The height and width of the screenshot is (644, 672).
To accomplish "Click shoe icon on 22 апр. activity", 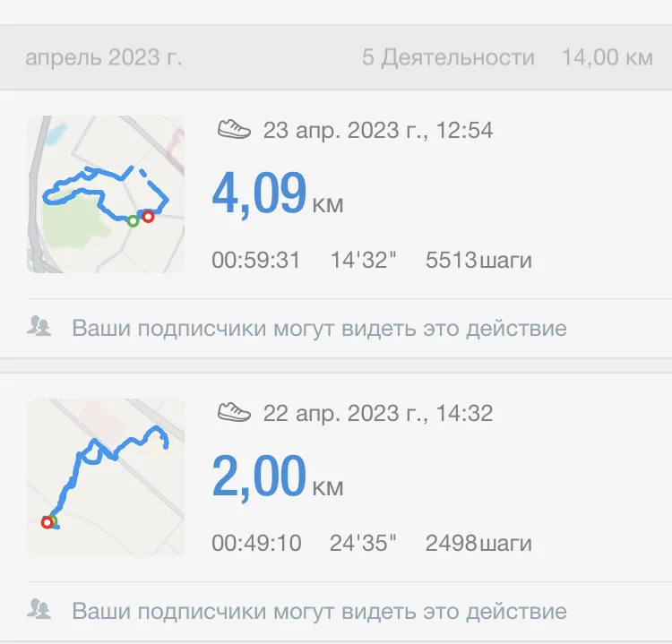I will click(235, 412).
